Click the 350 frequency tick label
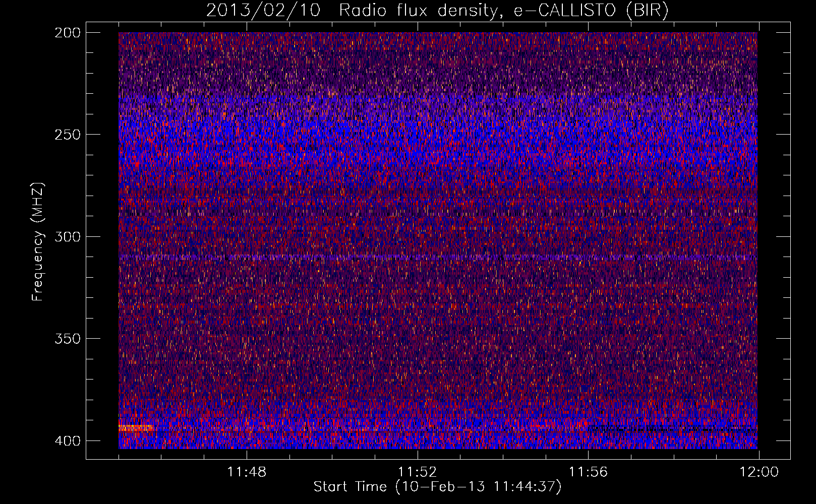This screenshot has height=504, width=816. coord(68,338)
